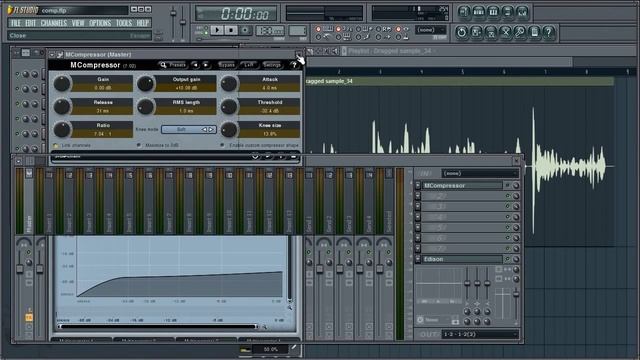Click the Threshold knob
640x360 pixels.
coord(229,106)
